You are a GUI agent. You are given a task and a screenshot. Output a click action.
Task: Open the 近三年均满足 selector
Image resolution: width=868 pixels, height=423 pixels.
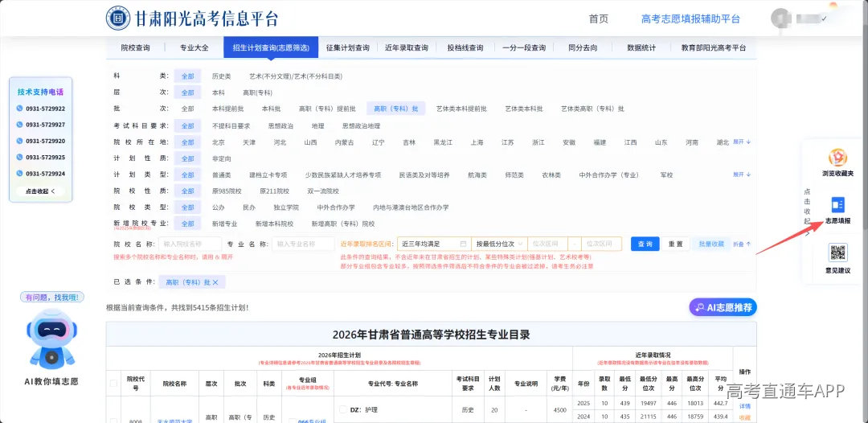pos(434,244)
